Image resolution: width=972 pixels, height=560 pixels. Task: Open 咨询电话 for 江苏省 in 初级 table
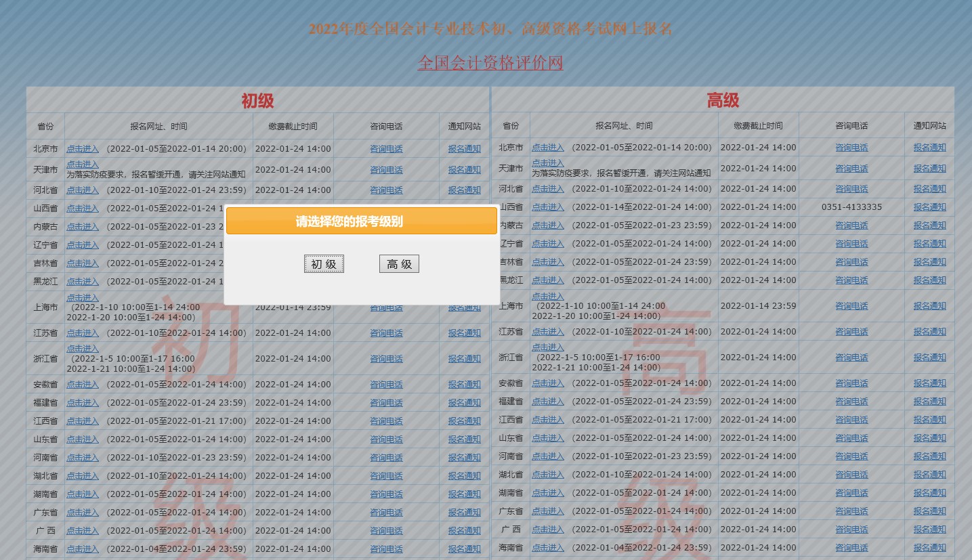point(386,333)
